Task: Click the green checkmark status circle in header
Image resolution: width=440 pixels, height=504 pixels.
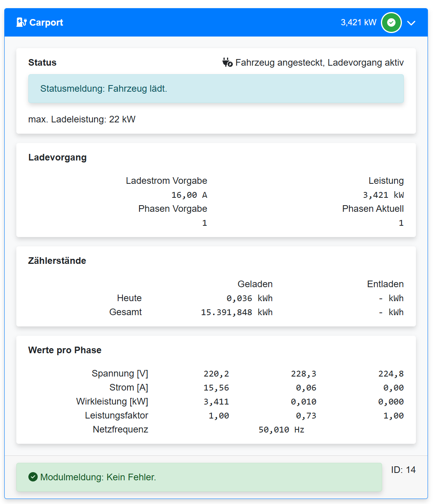Action: click(x=391, y=23)
